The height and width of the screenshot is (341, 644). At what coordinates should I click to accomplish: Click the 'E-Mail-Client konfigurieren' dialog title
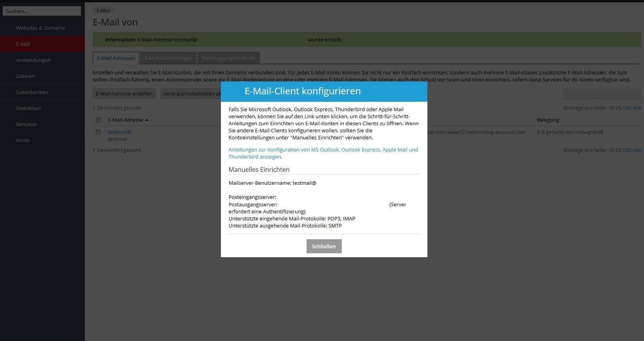(x=303, y=91)
